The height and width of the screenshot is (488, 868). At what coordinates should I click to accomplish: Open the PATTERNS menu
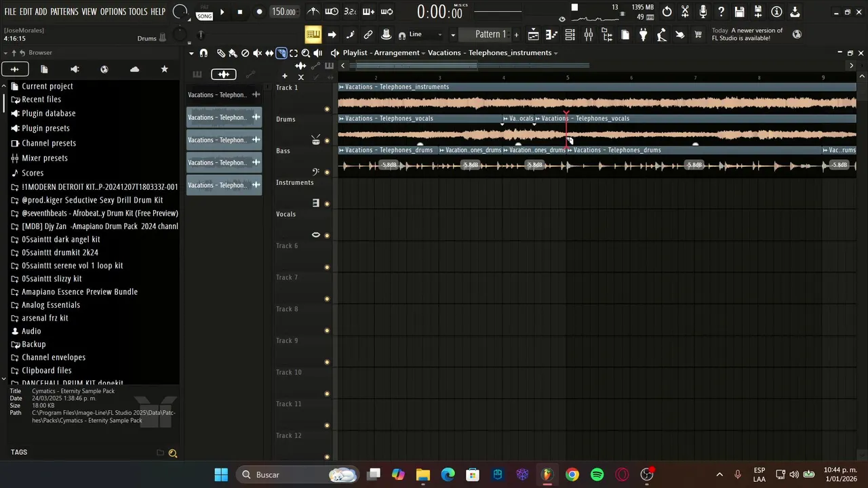64,12
